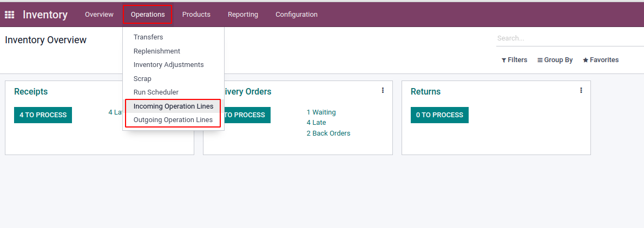Open the Products menu
Viewport: 644px width, 228px height.
point(196,15)
